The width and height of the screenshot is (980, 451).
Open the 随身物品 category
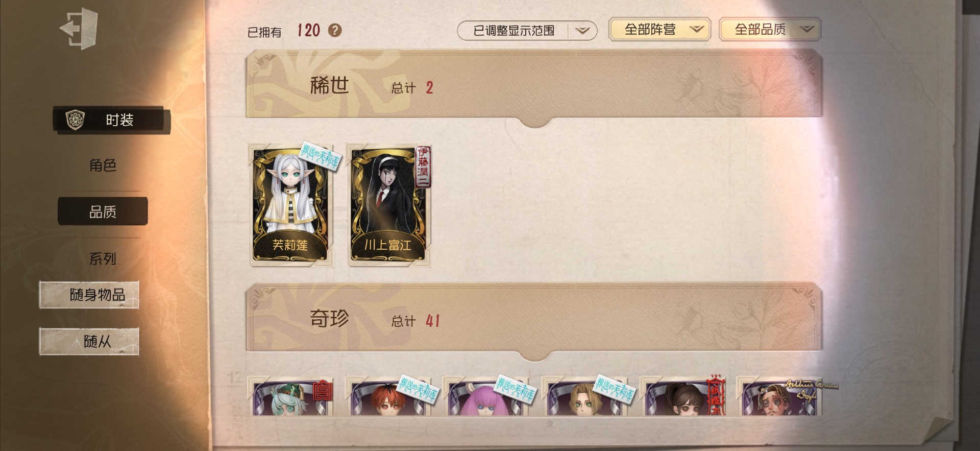(89, 295)
